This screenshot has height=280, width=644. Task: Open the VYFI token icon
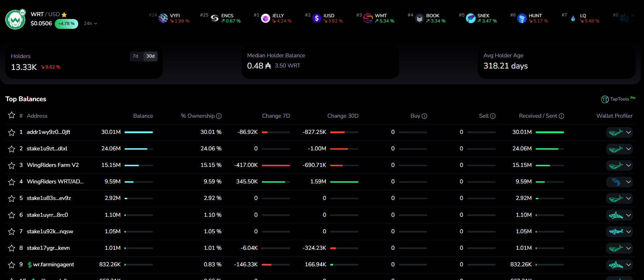(x=163, y=18)
